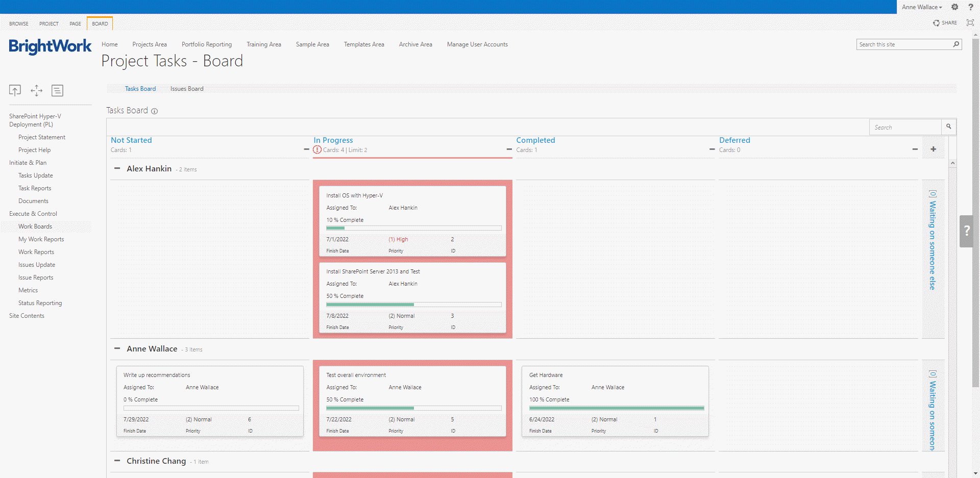This screenshot has height=478, width=980.
Task: Open the help question mark icon in top bar
Action: tap(971, 7)
